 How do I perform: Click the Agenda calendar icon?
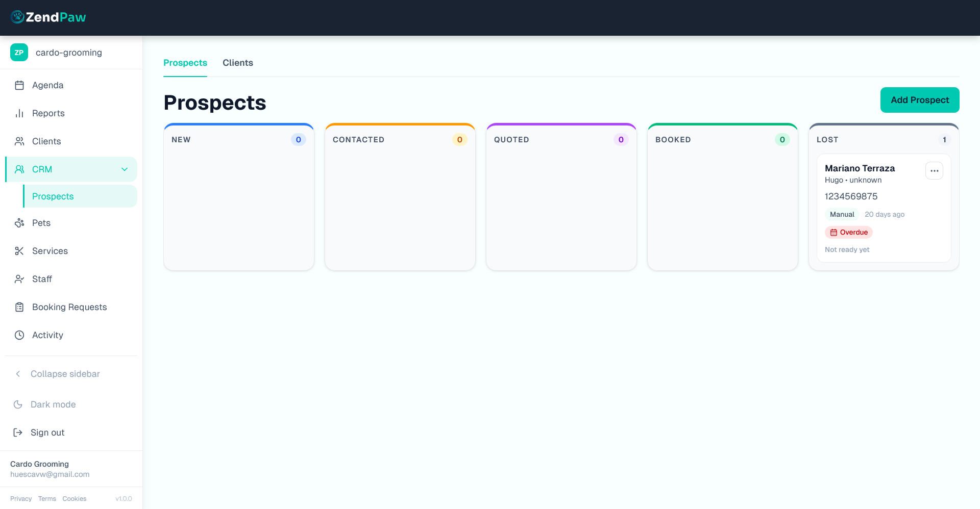19,85
